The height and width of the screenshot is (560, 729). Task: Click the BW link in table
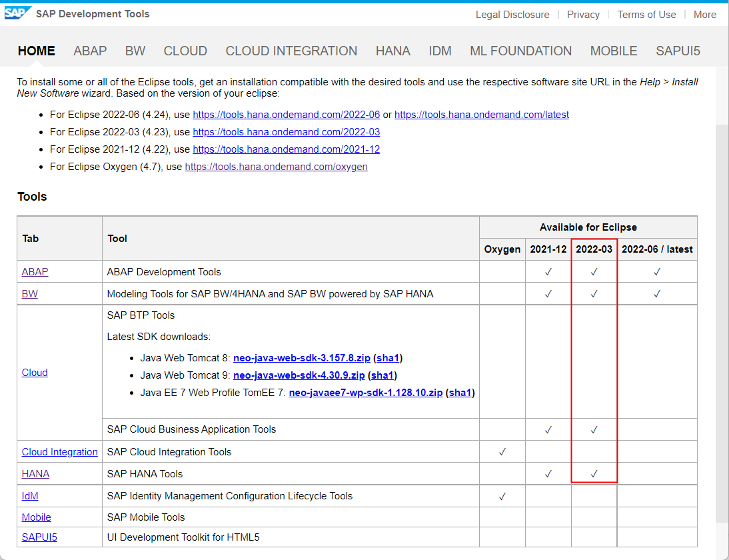pyautogui.click(x=30, y=294)
